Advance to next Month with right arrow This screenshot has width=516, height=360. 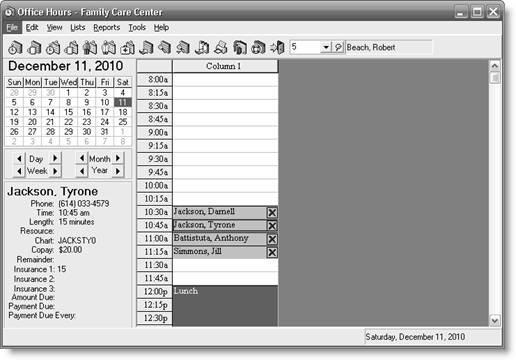[x=118, y=158]
